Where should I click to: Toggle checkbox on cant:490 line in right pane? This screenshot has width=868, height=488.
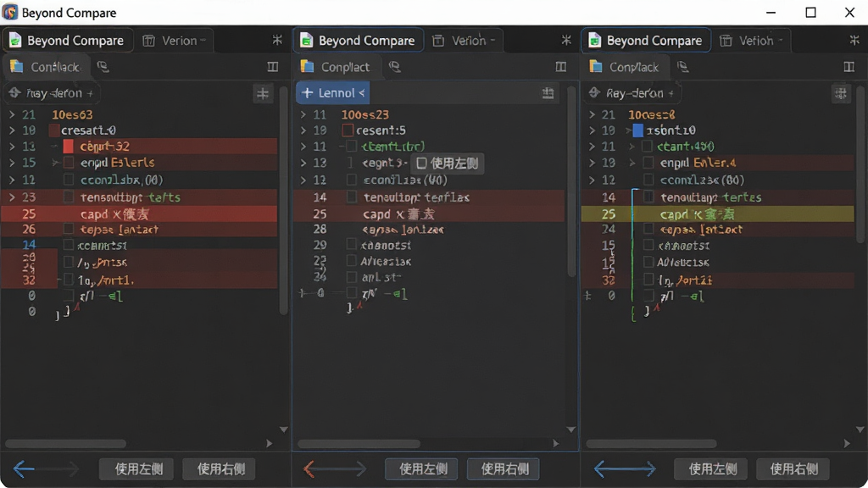(647, 146)
